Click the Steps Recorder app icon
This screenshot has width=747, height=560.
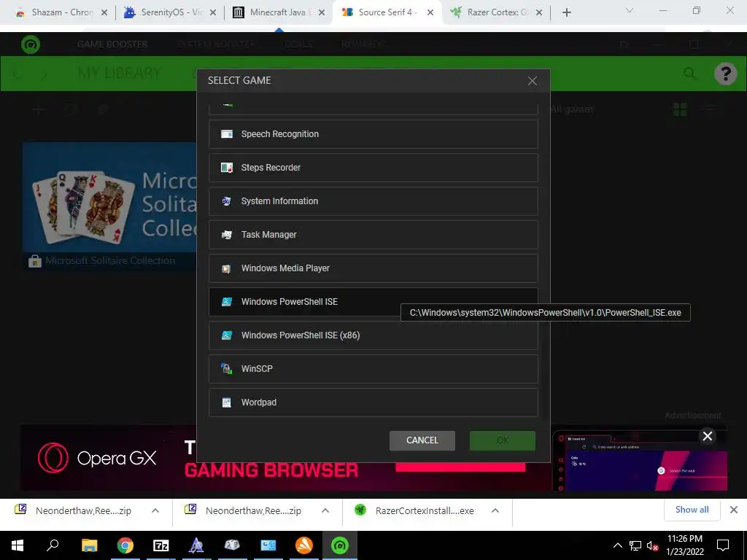227,168
